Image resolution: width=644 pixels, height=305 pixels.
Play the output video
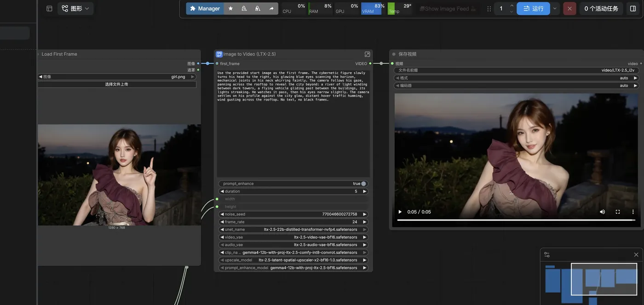(x=400, y=212)
